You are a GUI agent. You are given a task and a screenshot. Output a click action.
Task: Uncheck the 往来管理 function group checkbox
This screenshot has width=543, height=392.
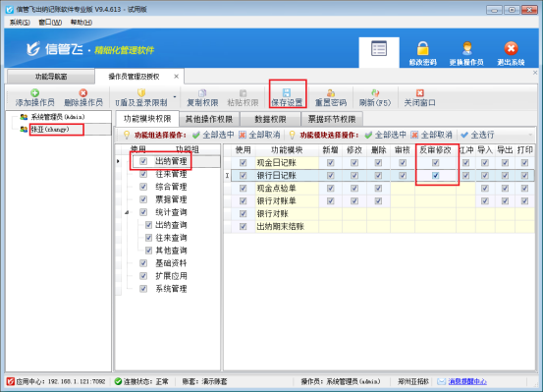tap(143, 174)
